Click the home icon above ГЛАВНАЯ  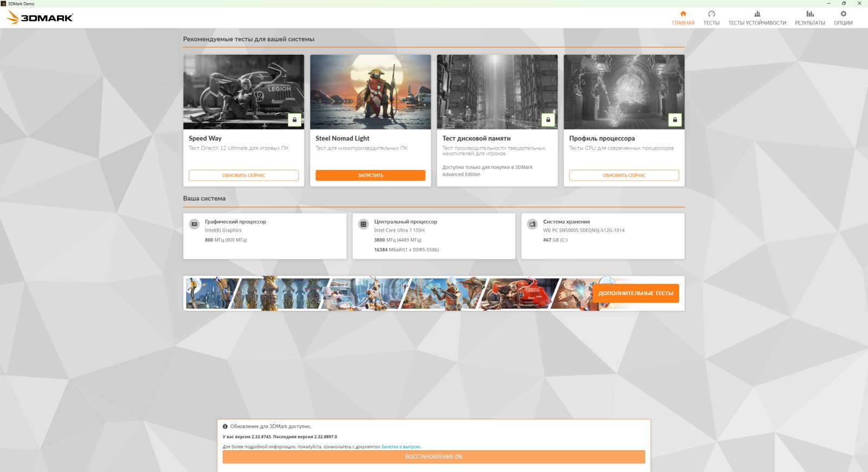pos(683,14)
